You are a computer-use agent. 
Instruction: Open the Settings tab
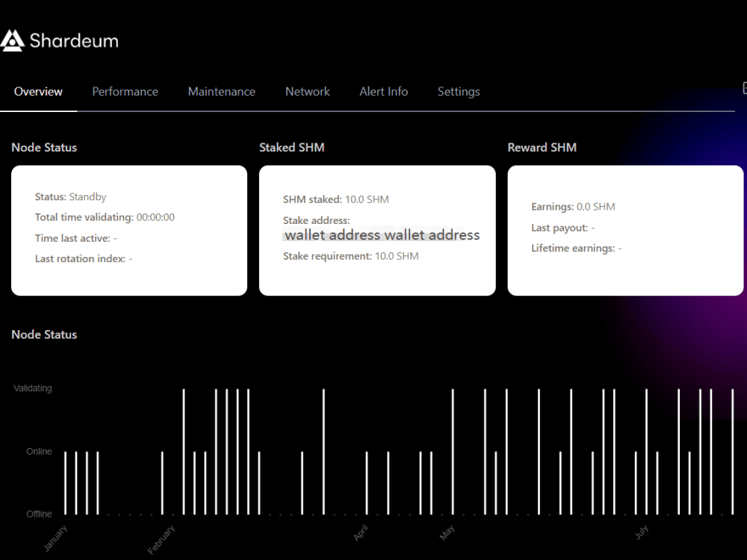tap(459, 91)
